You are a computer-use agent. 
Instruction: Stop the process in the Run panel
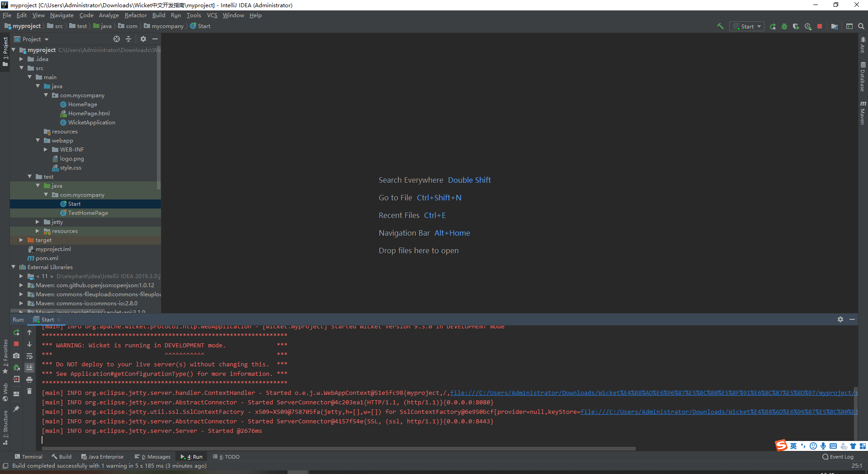point(16,344)
